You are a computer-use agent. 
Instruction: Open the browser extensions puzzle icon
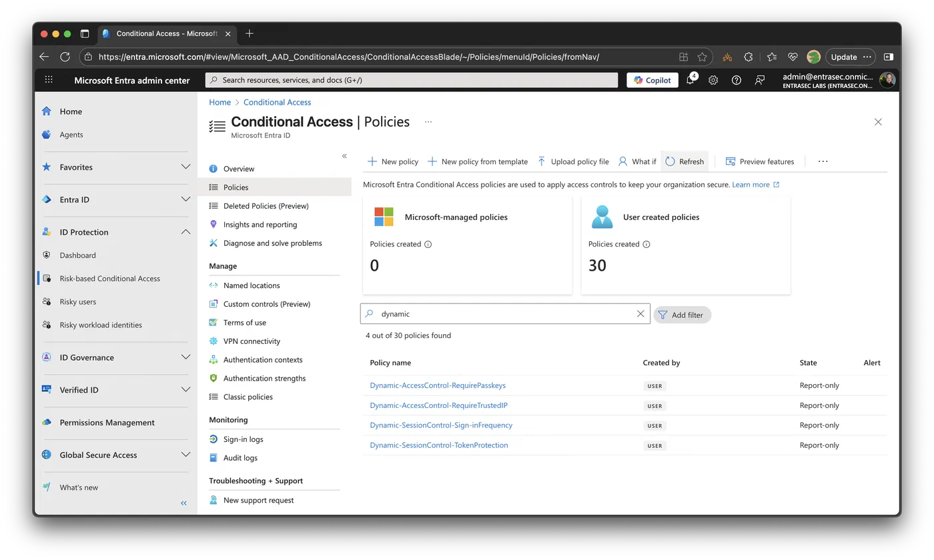tap(749, 57)
